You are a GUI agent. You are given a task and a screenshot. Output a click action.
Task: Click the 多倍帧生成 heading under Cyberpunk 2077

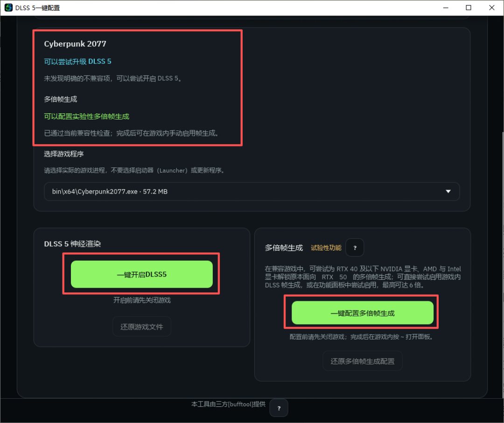pos(60,99)
